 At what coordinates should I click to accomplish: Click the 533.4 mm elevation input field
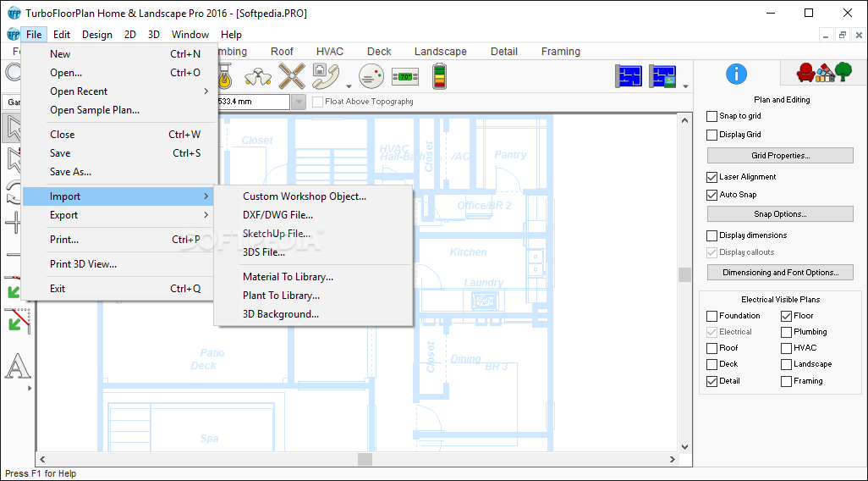tap(254, 102)
